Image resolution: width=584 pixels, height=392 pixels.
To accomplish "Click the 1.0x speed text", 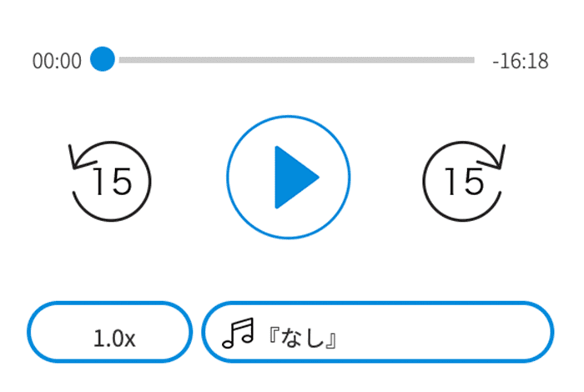I will [114, 339].
